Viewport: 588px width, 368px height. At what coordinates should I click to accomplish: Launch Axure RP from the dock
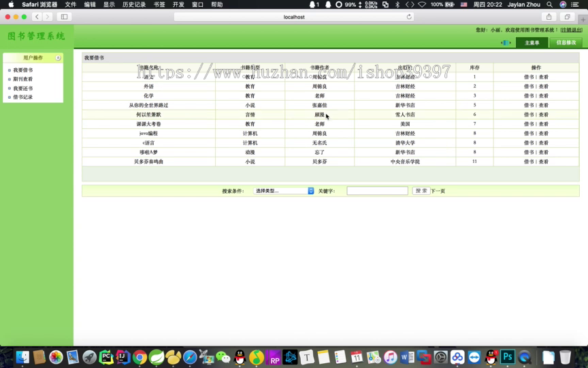point(274,357)
